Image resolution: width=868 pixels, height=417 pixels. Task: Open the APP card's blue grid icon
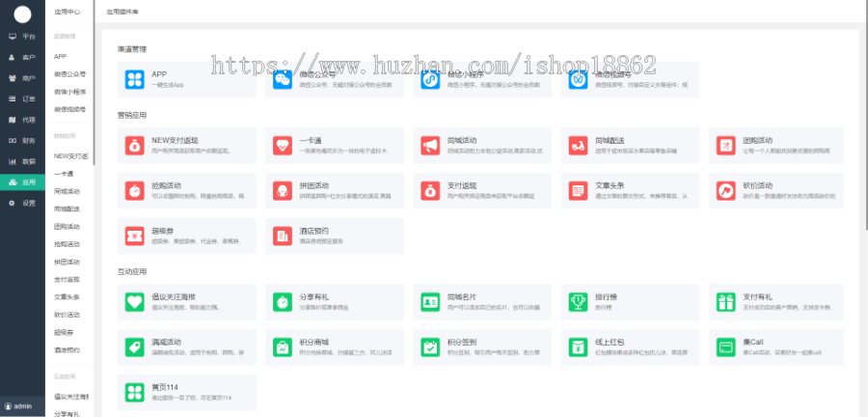click(135, 80)
